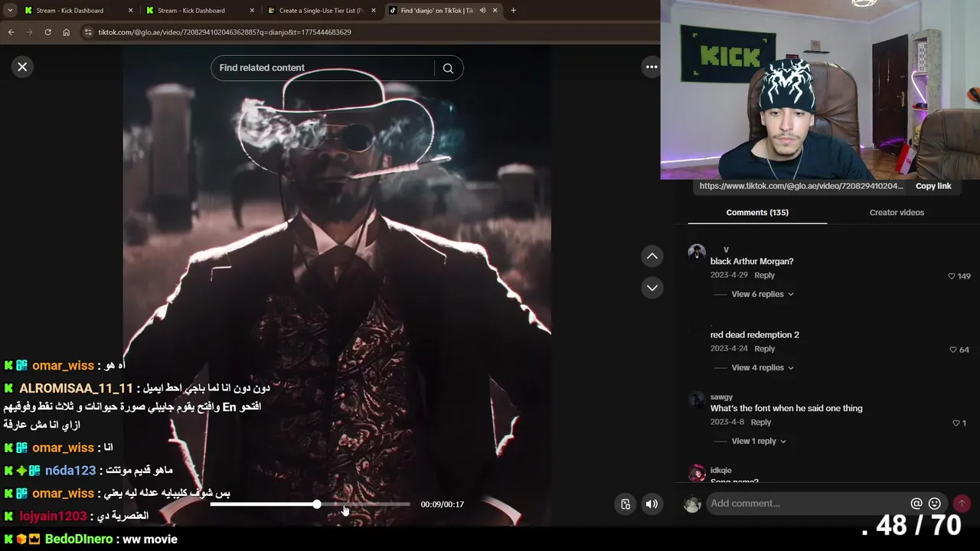Select the Find 'dianjo' on TikTok tab

(443, 11)
